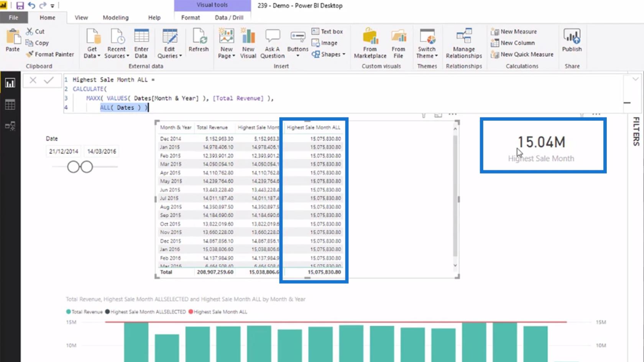Open the FILTERS pane

[636, 131]
